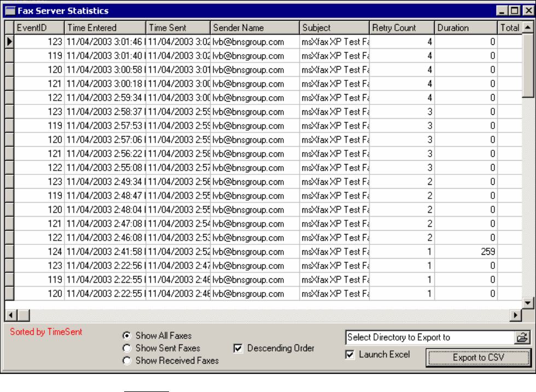Uncheck the Launch Excel checkbox
This screenshot has width=536, height=392.
pos(349,354)
